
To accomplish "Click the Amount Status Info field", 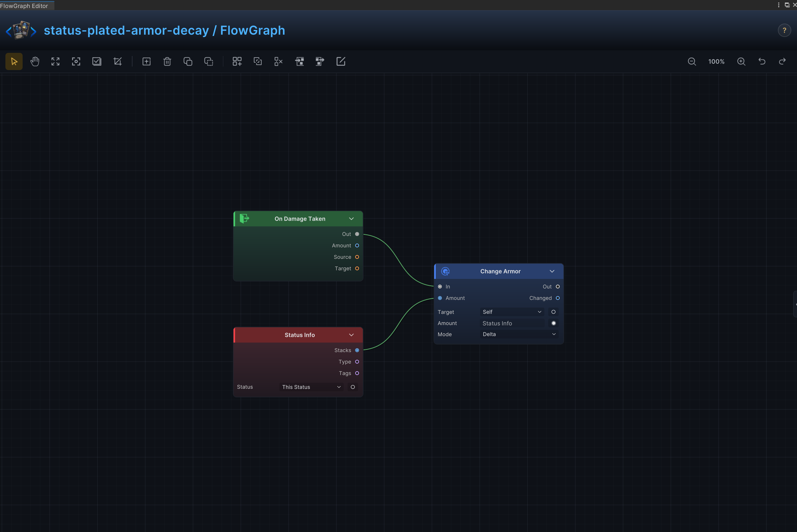I will pyautogui.click(x=512, y=323).
